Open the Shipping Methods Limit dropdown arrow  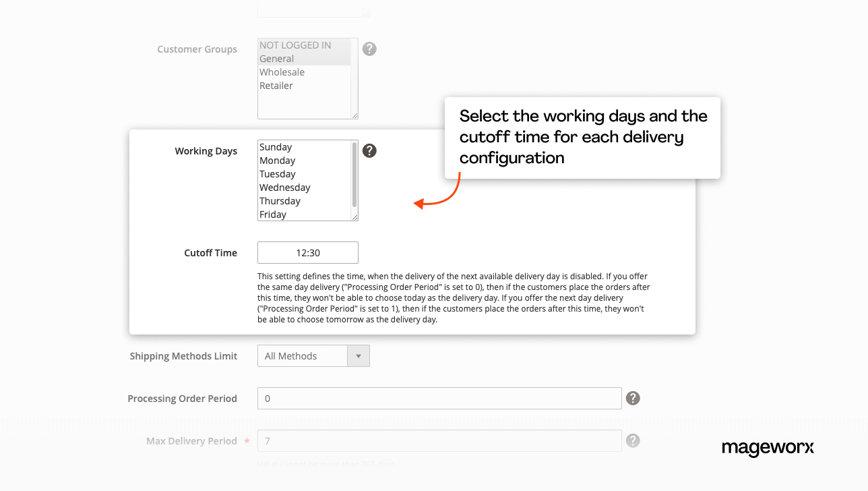[359, 355]
